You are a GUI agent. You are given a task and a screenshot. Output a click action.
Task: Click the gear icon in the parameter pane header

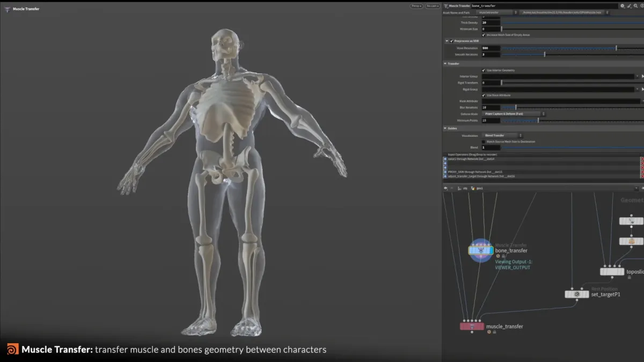622,6
